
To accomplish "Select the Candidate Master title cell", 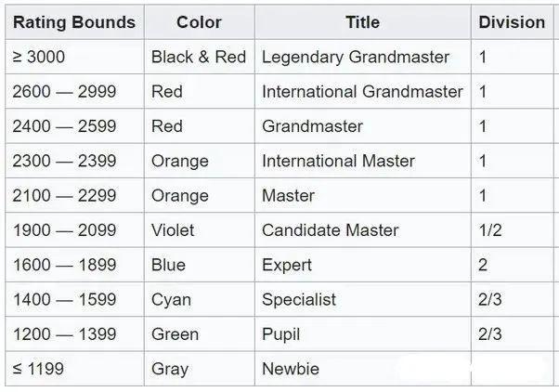I will pos(330,230).
